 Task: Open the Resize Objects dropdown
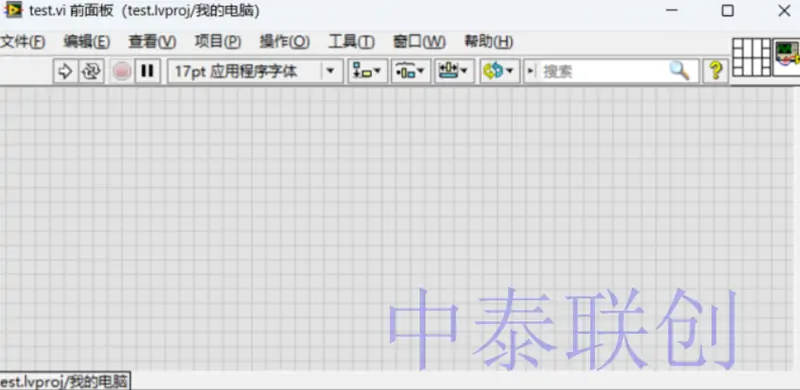455,71
